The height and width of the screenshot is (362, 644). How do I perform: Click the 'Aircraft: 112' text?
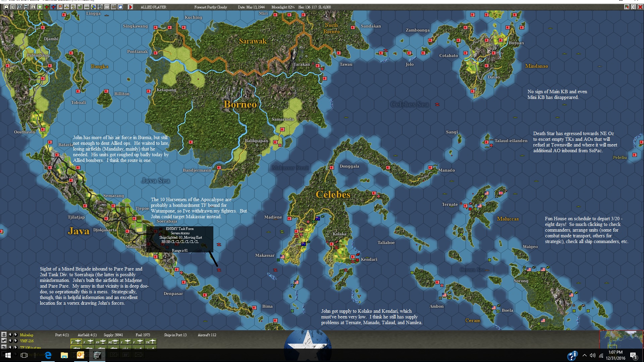[x=207, y=335]
